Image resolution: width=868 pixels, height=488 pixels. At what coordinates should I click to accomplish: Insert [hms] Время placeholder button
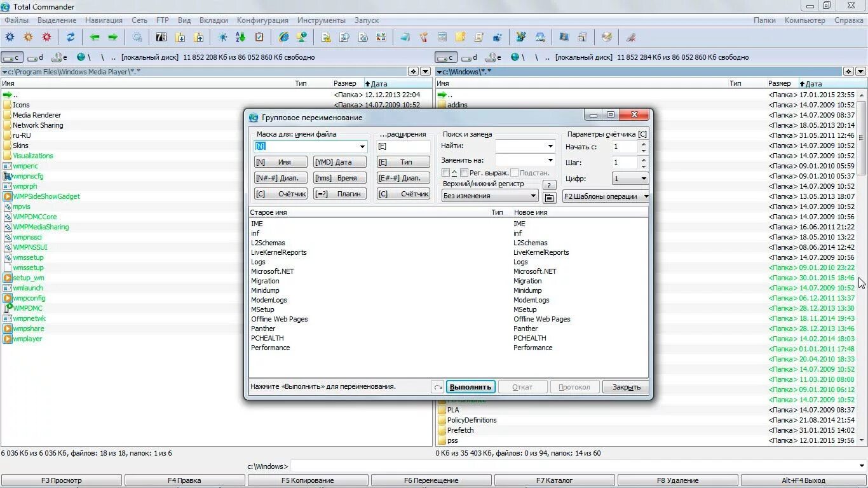[339, 178]
